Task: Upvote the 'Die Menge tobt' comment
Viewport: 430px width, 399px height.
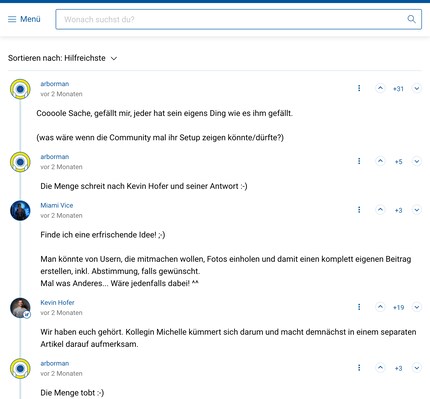Action: pos(380,368)
